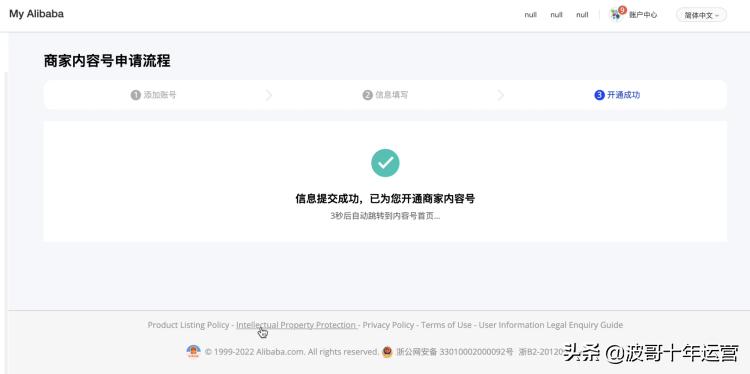The image size is (750, 374).
Task: Click the second null header link
Action: pos(556,15)
